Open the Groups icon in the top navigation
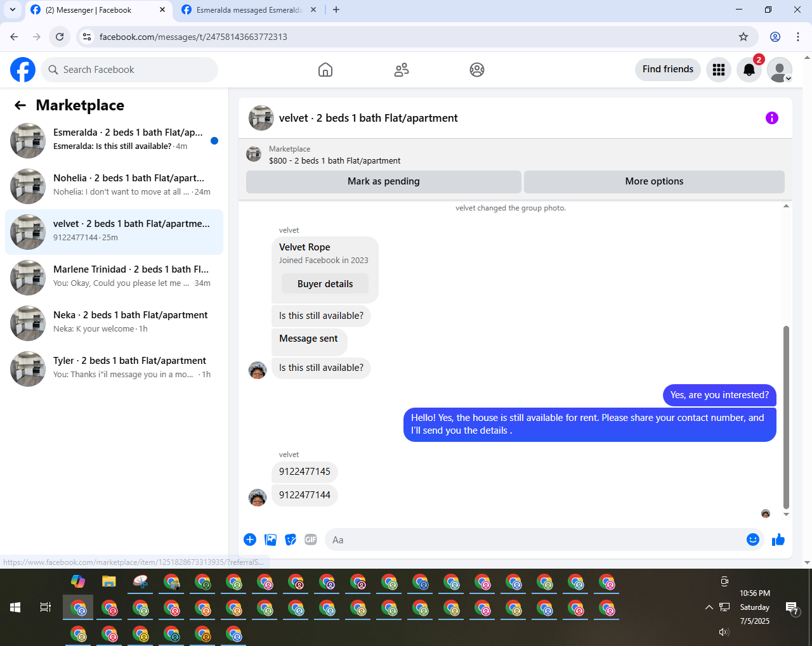The height and width of the screenshot is (646, 812). point(477,70)
